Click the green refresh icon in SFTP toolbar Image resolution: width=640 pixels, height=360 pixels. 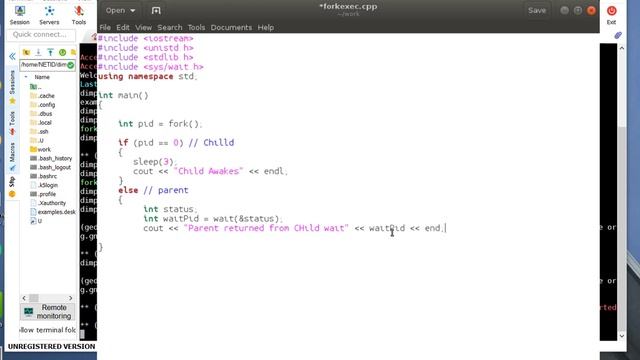click(x=62, y=52)
